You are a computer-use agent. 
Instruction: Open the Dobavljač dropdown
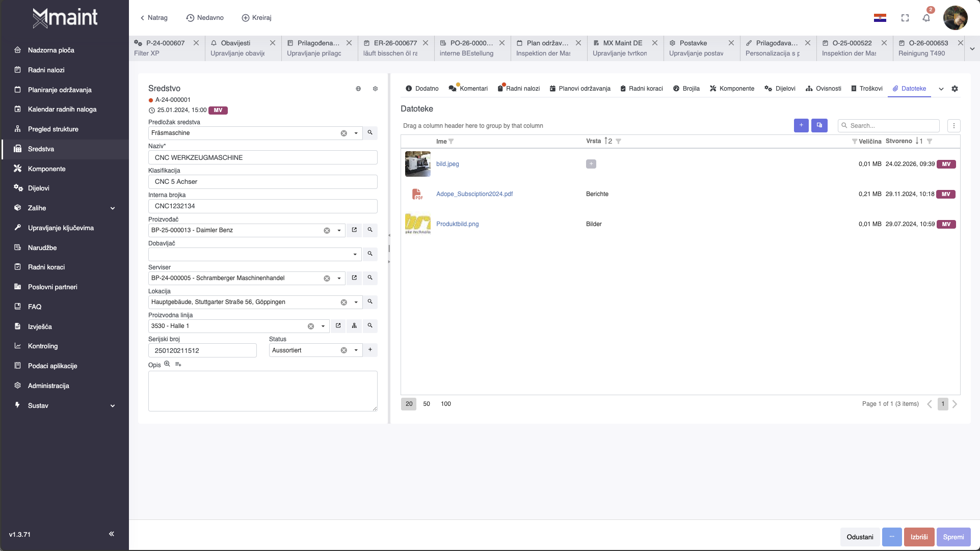355,254
